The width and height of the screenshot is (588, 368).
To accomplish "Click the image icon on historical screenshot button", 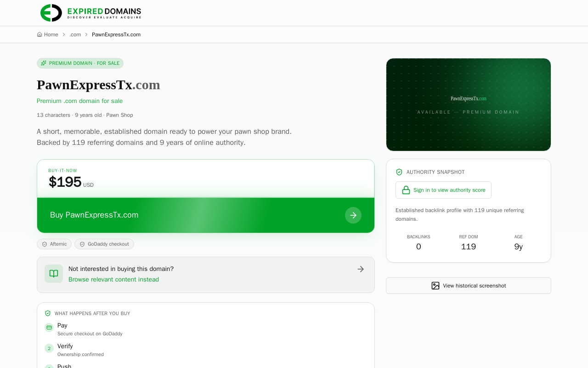I will tap(435, 286).
